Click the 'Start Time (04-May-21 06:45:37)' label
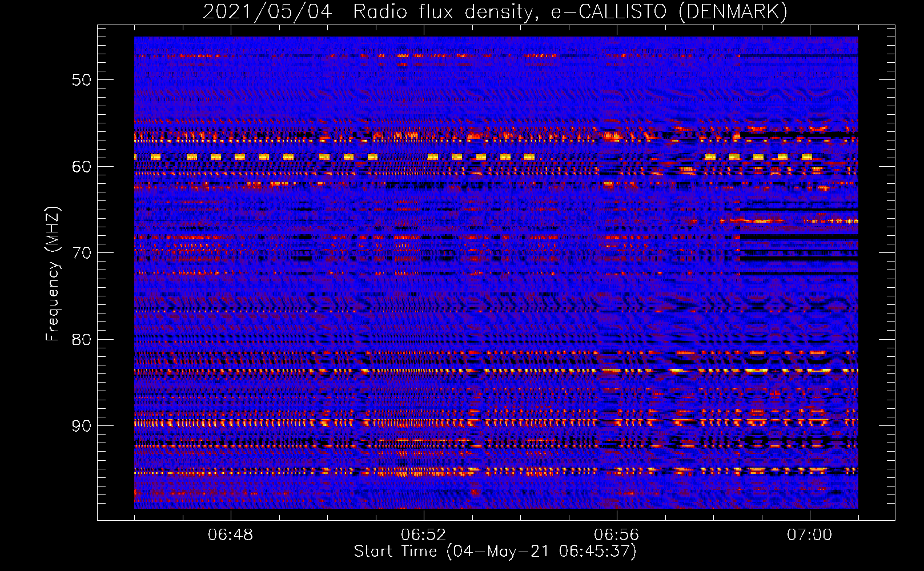924x571 pixels. [x=495, y=552]
